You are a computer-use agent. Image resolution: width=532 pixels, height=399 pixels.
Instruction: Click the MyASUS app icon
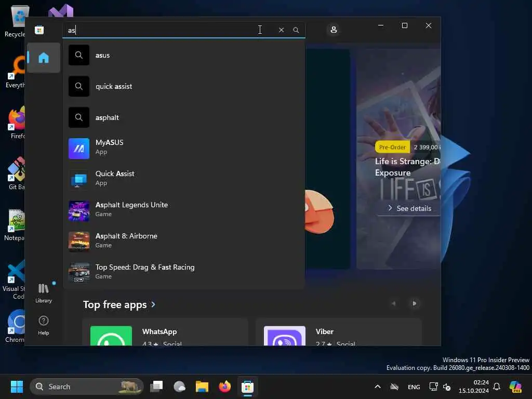(79, 149)
